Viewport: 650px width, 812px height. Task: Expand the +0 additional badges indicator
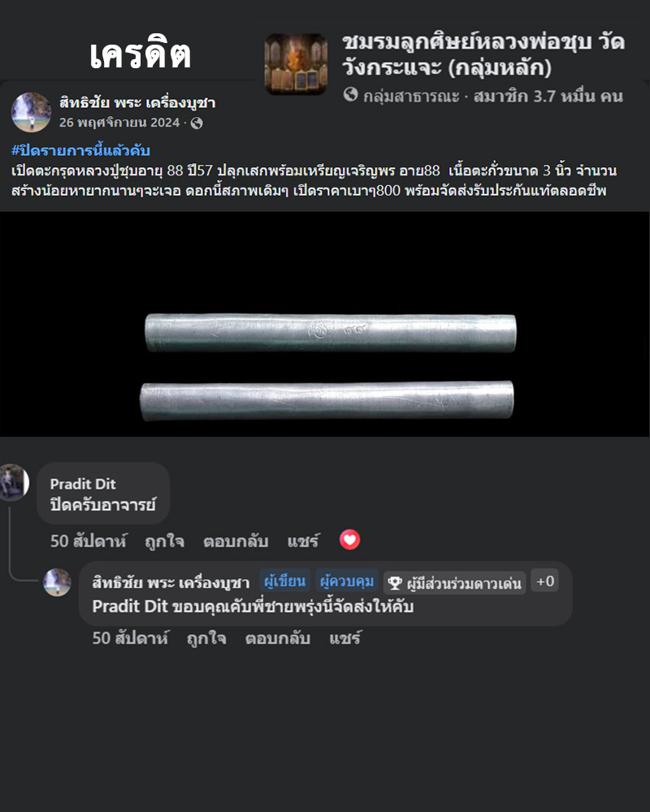click(x=544, y=581)
